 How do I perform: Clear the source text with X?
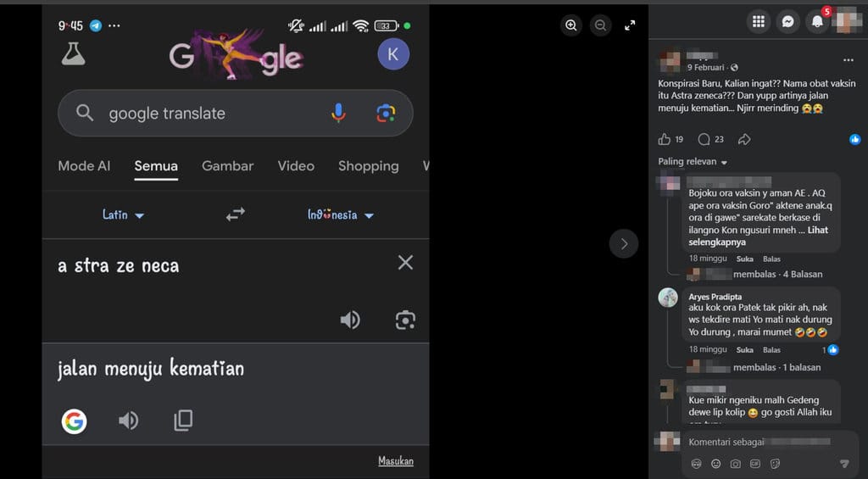coord(405,263)
